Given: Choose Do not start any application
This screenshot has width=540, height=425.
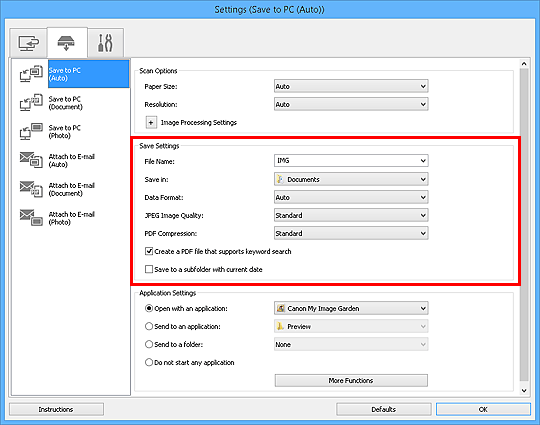Looking at the screenshot, I should click(149, 362).
